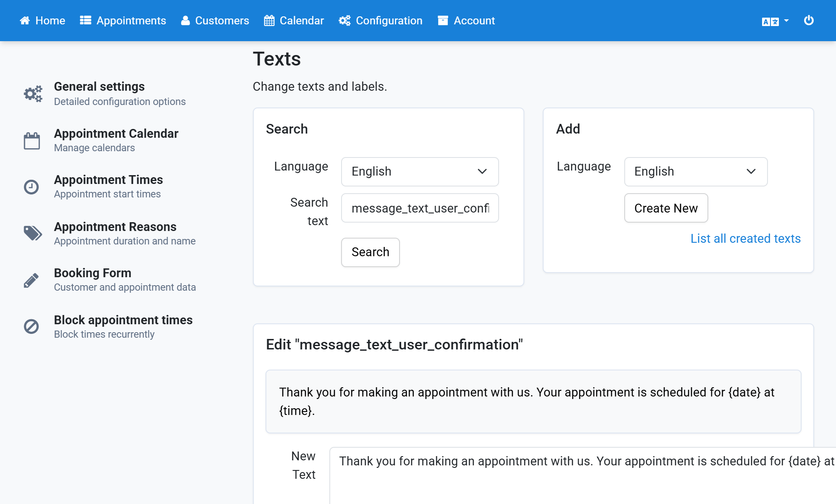
Task: Click inside the New Text textarea
Action: pyautogui.click(x=582, y=475)
